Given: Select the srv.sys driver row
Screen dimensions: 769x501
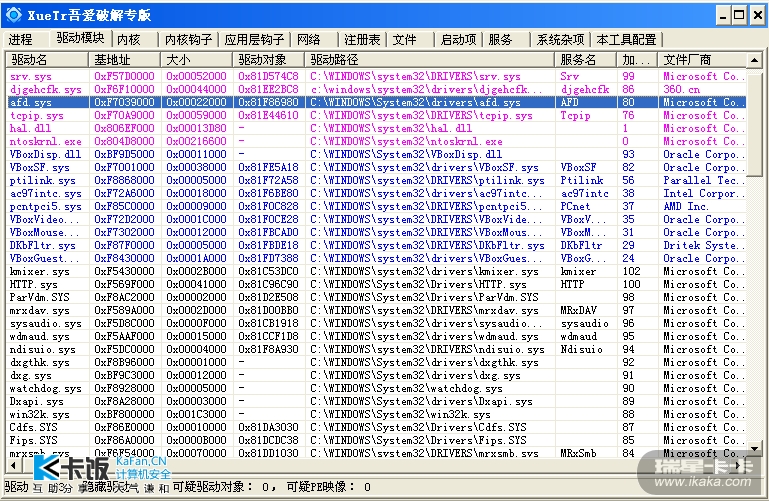Looking at the screenshot, I should [x=376, y=76].
